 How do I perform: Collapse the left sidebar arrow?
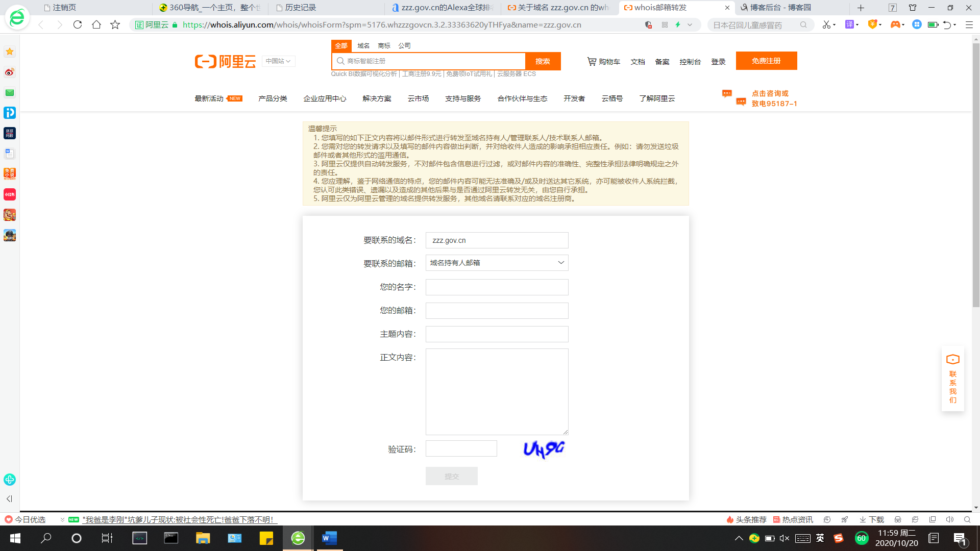point(9,498)
